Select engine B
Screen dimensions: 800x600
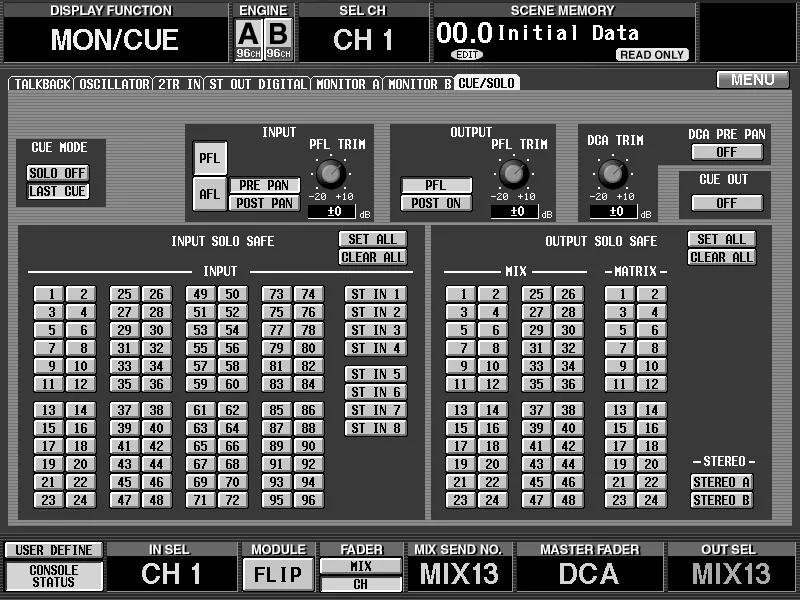pyautogui.click(x=278, y=40)
